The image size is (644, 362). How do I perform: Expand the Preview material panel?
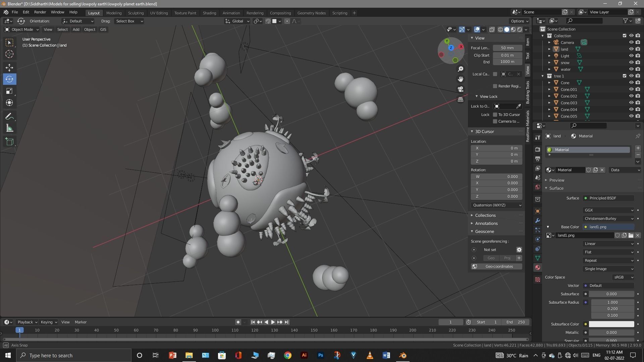(557, 180)
